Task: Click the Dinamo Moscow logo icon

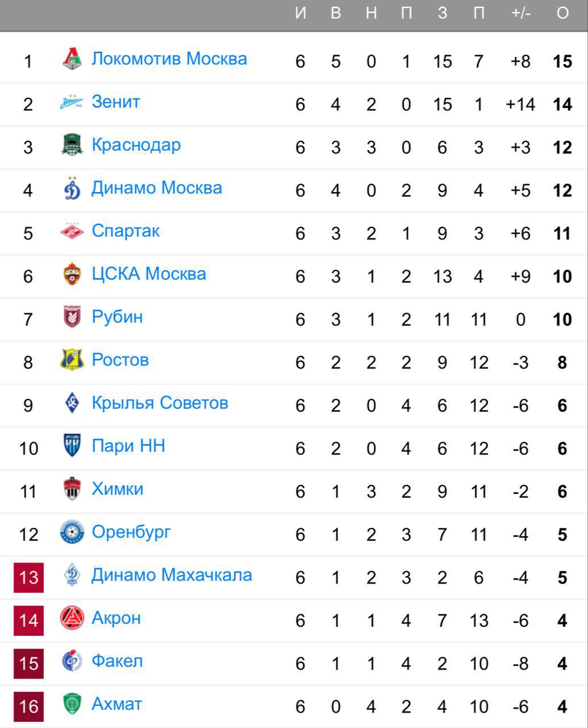Action: click(72, 188)
